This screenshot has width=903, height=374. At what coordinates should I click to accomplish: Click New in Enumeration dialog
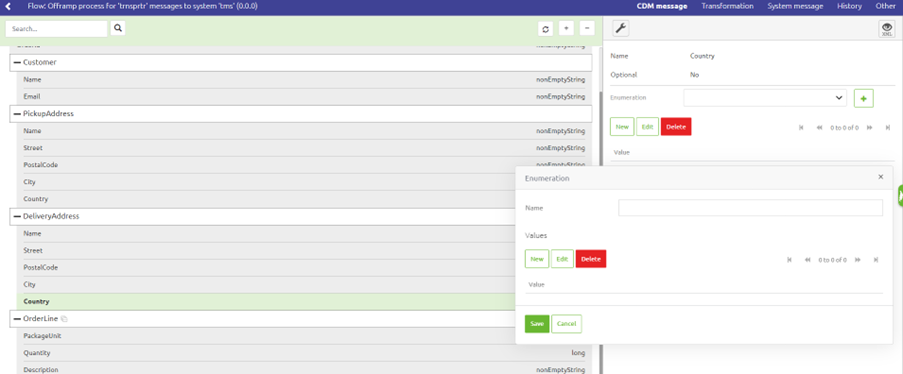coord(537,259)
